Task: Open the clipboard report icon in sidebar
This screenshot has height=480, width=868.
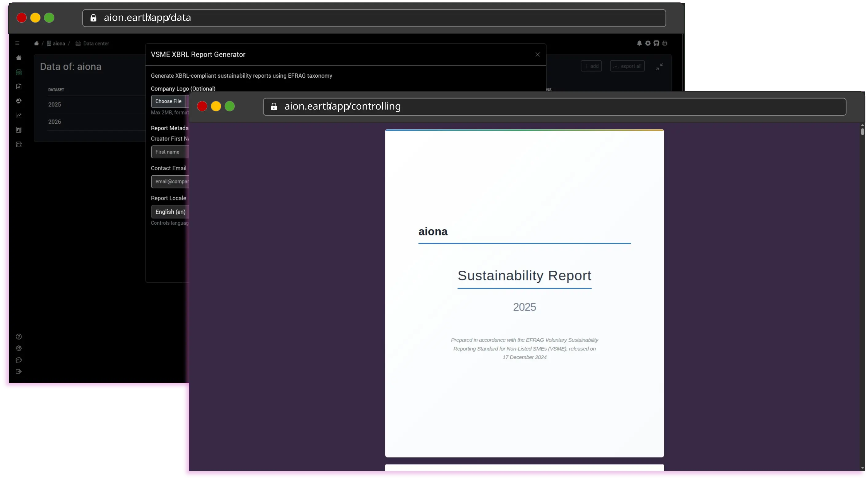Action: (18, 87)
